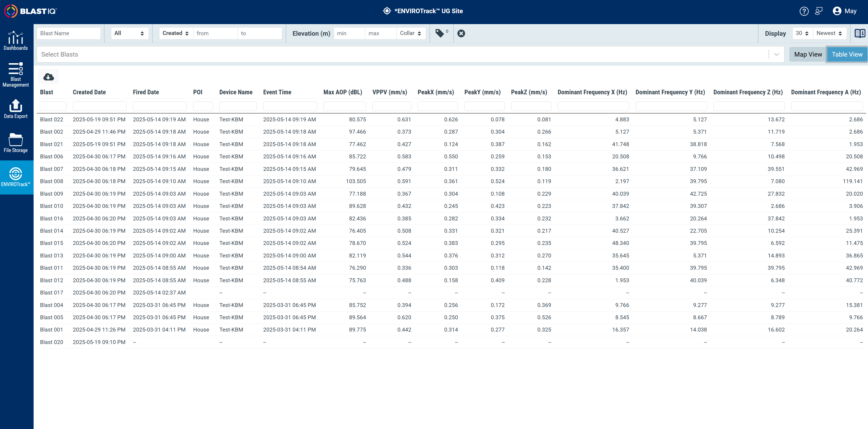Click the BlastIQ logo
The height and width of the screenshot is (429, 868).
pos(30,11)
